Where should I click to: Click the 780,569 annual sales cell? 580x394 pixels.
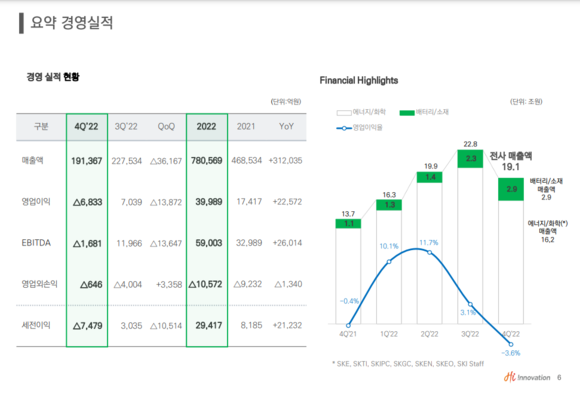[207, 161]
